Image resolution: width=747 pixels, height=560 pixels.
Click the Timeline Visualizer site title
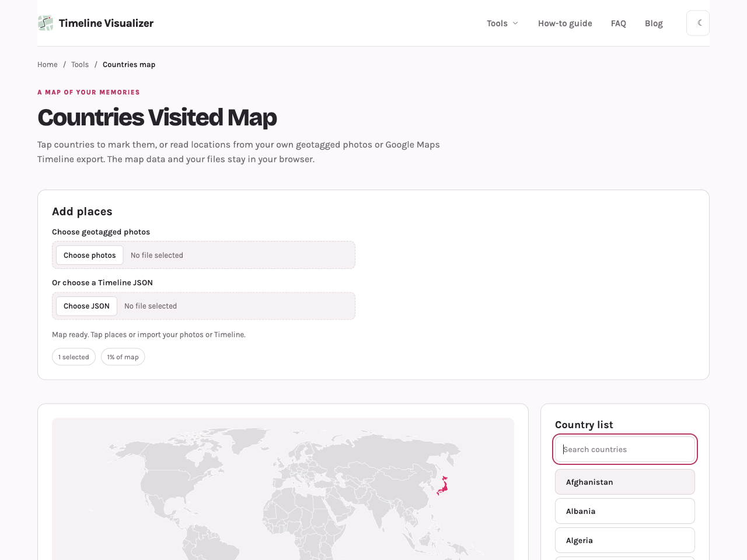pos(106,23)
